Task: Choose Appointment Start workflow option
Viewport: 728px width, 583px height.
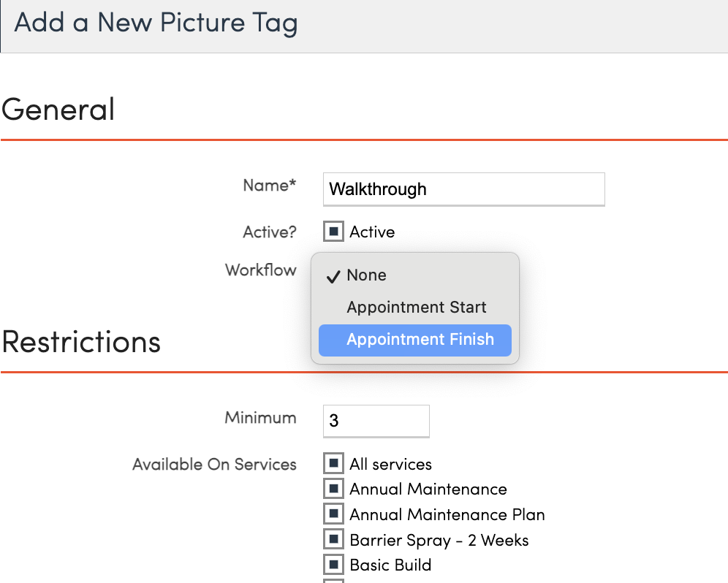Action: (x=416, y=308)
